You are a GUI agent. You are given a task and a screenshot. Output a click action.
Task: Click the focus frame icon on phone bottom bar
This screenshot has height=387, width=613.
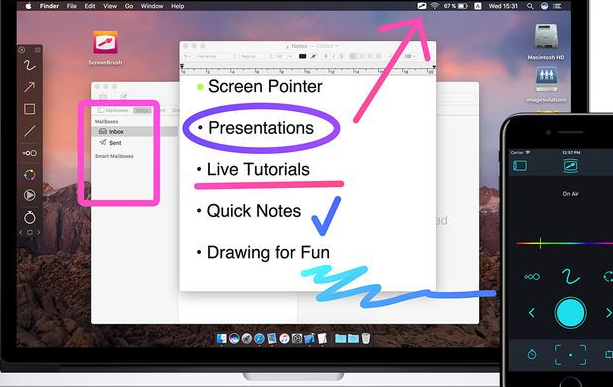click(x=570, y=355)
